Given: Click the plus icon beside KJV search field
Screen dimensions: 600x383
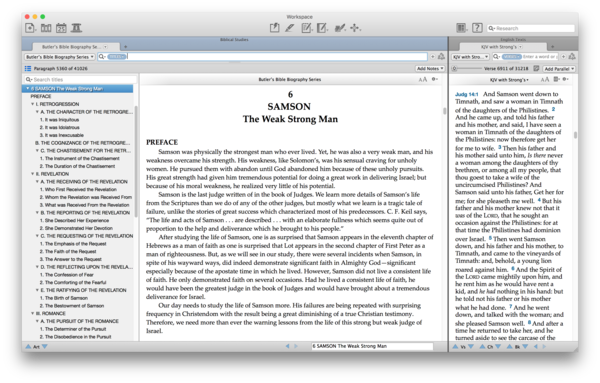Looking at the screenshot, I should tap(563, 57).
